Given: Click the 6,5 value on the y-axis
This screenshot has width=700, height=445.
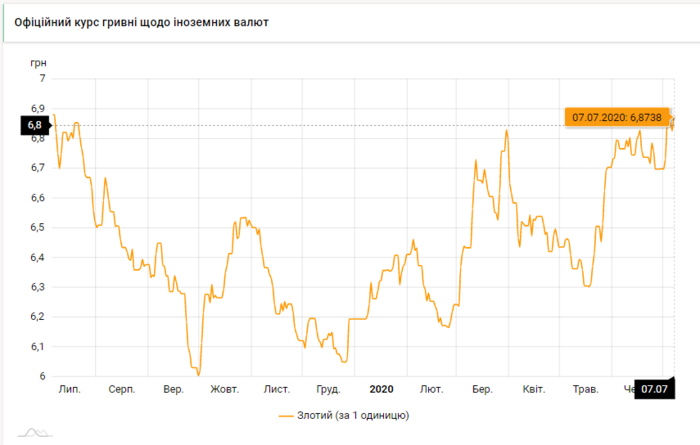Looking at the screenshot, I should click(36, 228).
